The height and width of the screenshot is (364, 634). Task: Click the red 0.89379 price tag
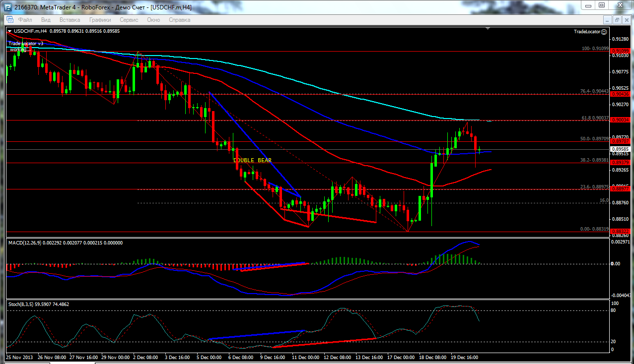(x=621, y=163)
